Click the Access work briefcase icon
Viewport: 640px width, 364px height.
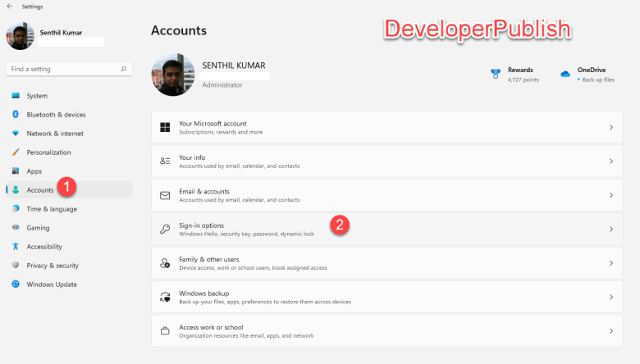pos(165,331)
